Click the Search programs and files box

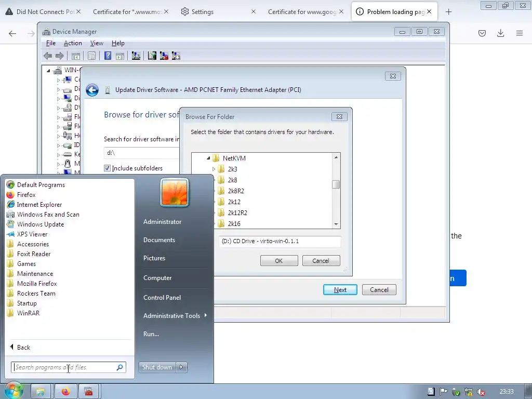(68, 367)
